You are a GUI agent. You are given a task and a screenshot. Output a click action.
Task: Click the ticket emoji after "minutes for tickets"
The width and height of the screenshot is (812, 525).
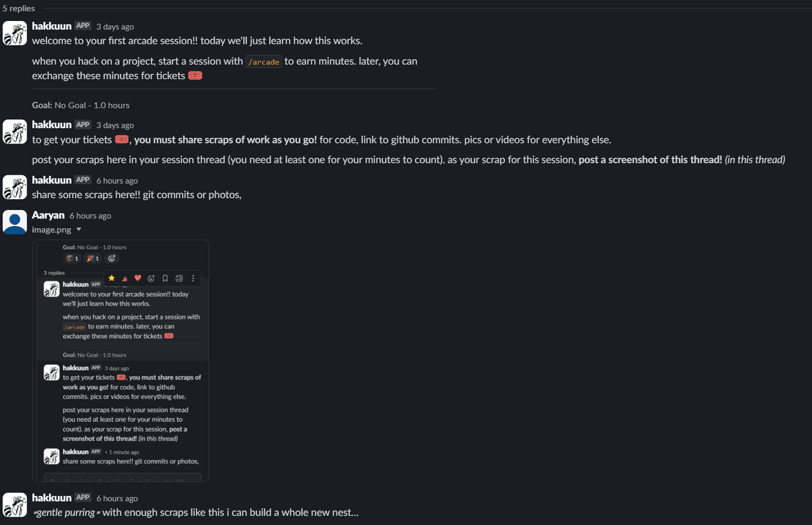tap(195, 76)
